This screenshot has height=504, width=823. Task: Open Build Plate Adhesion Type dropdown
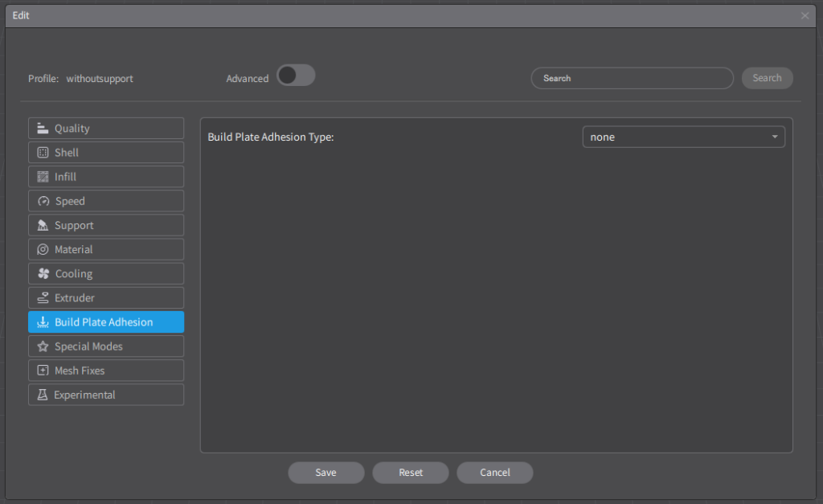tap(683, 137)
